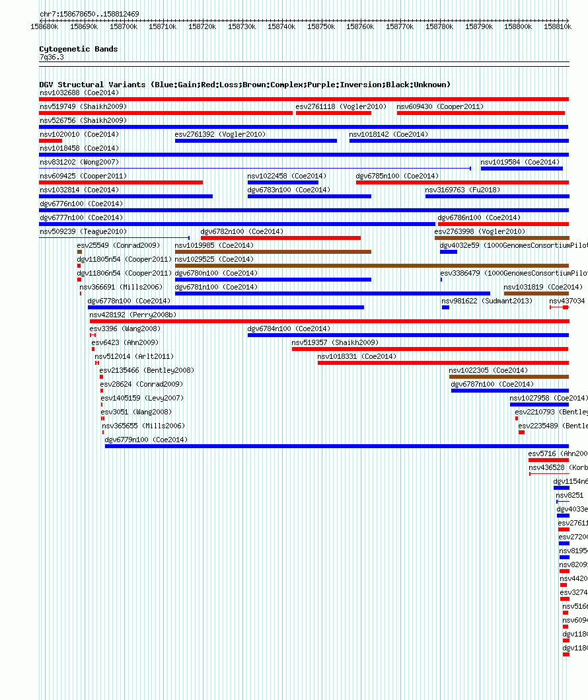Select dgv6780n100 (Coe2014) label
The image size is (588, 700).
click(216, 273)
